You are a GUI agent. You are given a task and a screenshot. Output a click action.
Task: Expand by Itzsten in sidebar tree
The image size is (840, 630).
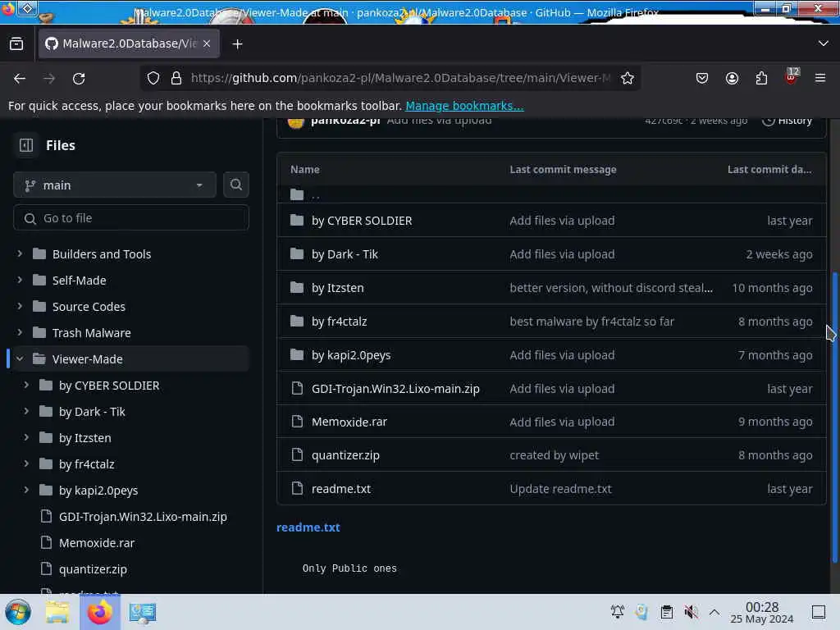point(26,437)
